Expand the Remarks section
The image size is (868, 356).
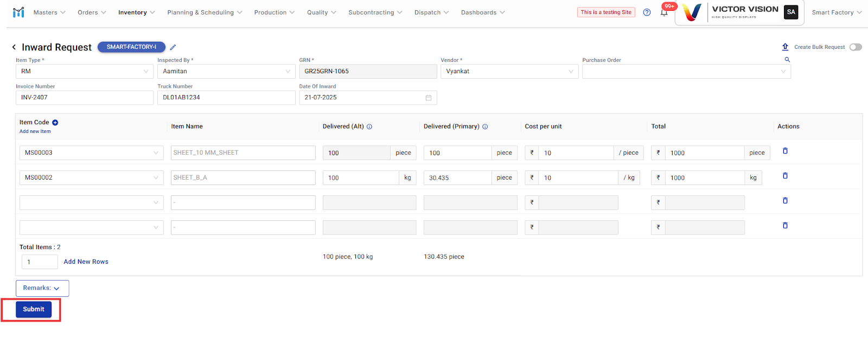(x=42, y=288)
